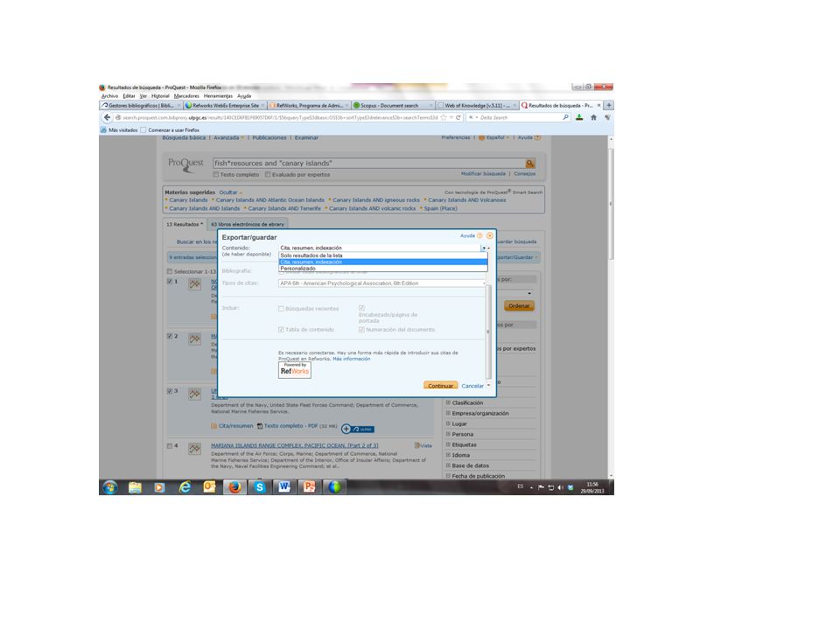
Task: Open a new Firefox tab with plus
Action: pyautogui.click(x=609, y=106)
